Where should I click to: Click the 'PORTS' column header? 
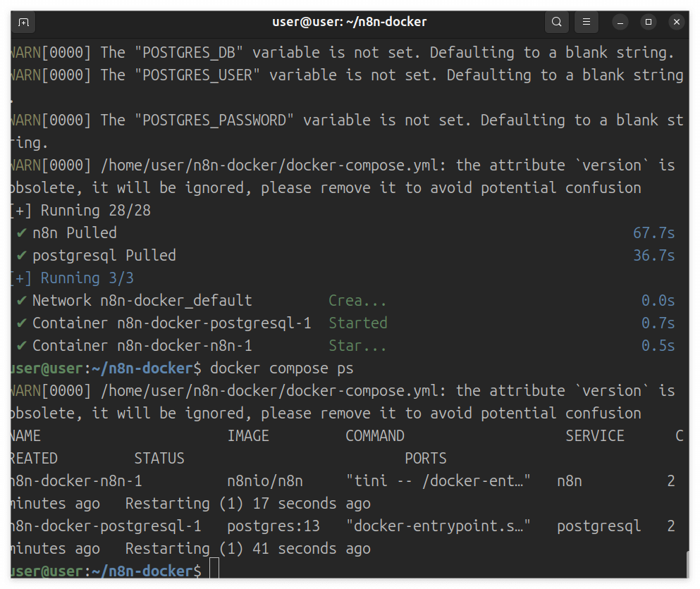(x=426, y=459)
